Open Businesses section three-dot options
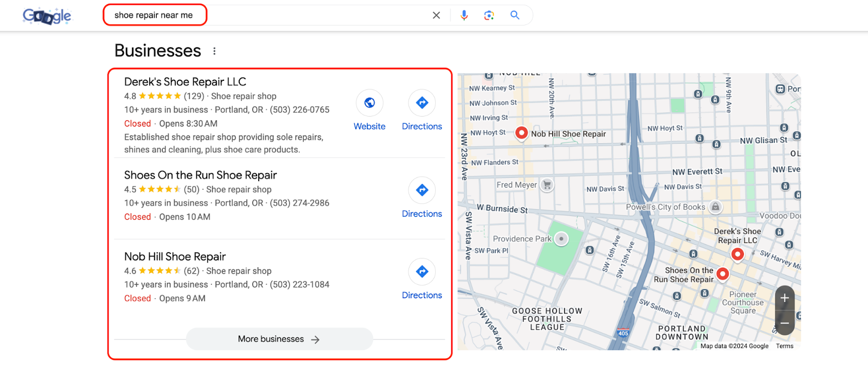The width and height of the screenshot is (868, 366). pos(214,51)
